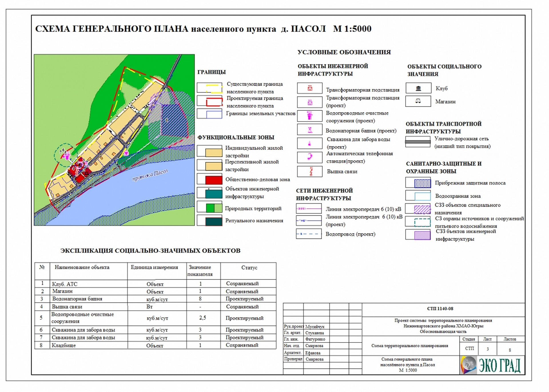Click the name 'Фигуренко' in title block
The image size is (549, 392).
[x=315, y=339]
